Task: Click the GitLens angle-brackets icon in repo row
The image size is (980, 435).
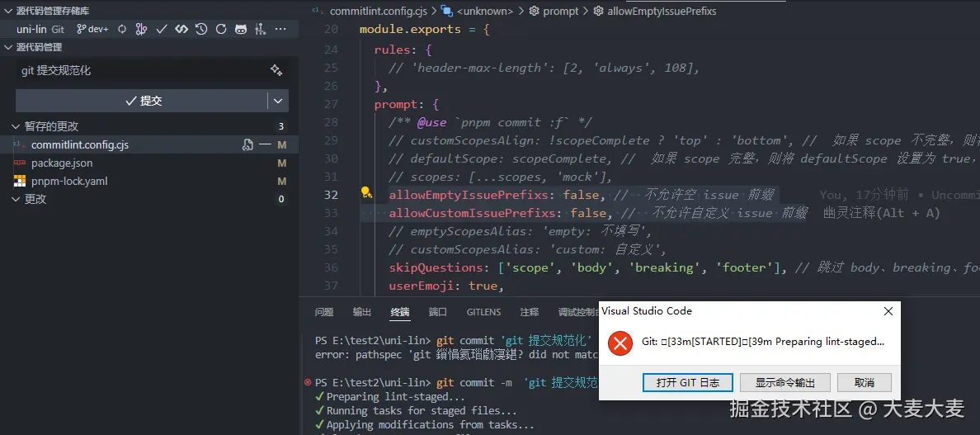Action: [x=181, y=29]
